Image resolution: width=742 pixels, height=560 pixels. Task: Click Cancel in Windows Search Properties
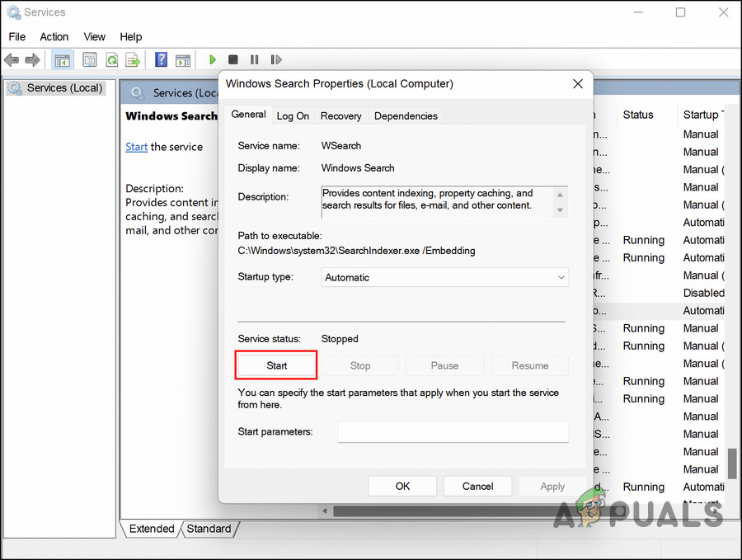(477, 486)
